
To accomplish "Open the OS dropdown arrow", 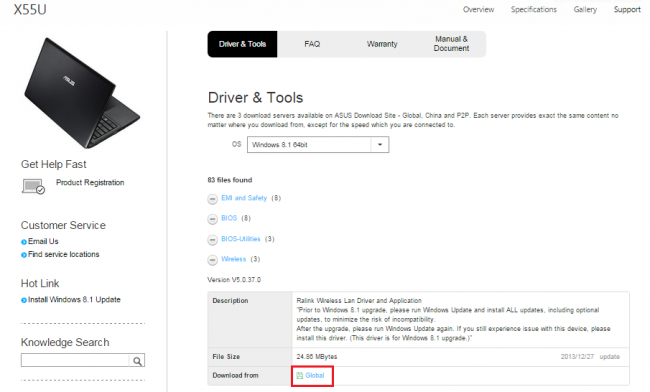I will coord(380,145).
